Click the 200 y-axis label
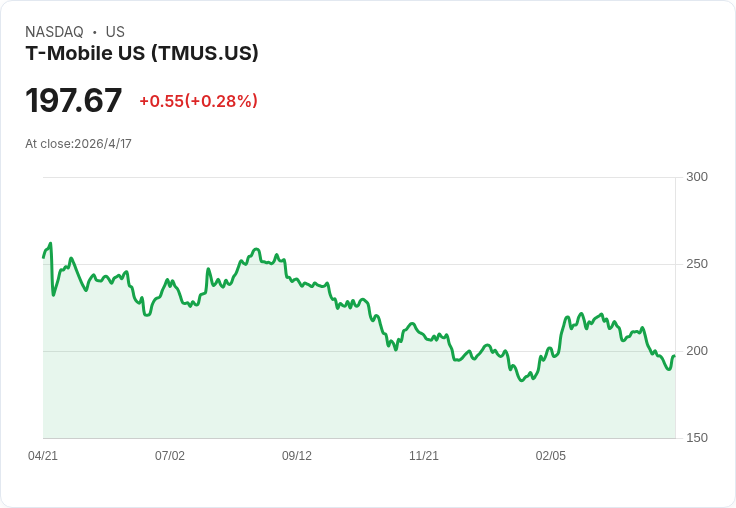This screenshot has width=736, height=508. click(x=697, y=351)
